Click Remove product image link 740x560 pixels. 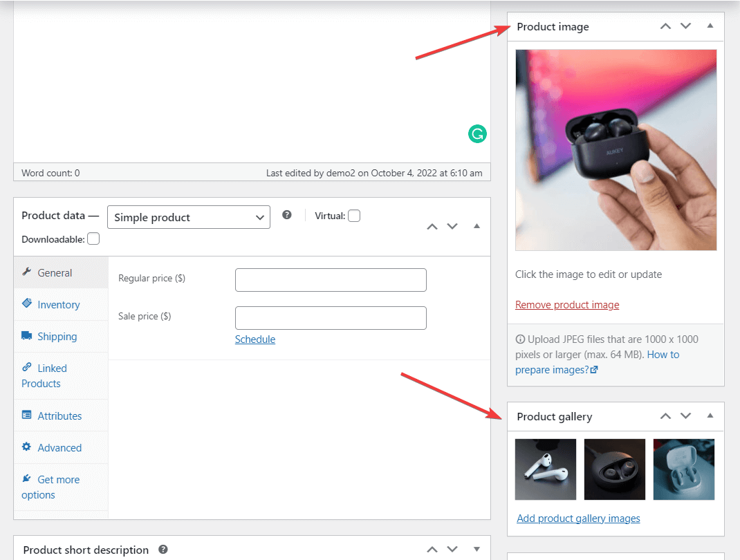click(567, 305)
